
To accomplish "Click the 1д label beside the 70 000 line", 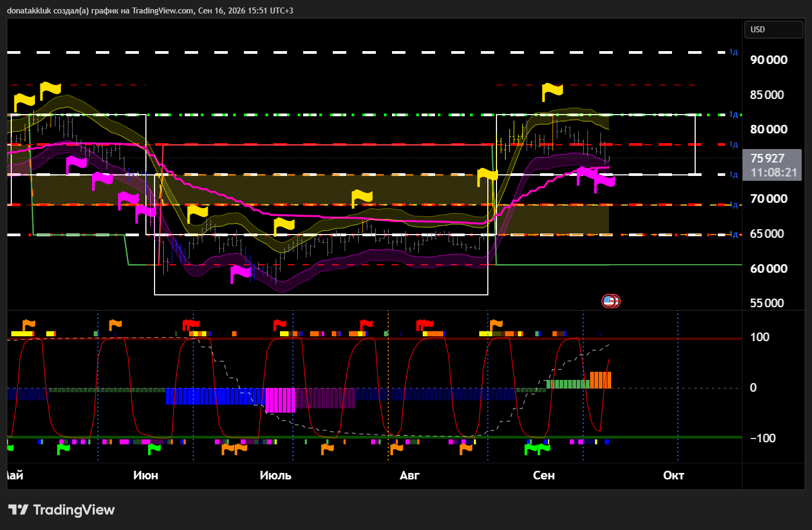I will (x=733, y=204).
